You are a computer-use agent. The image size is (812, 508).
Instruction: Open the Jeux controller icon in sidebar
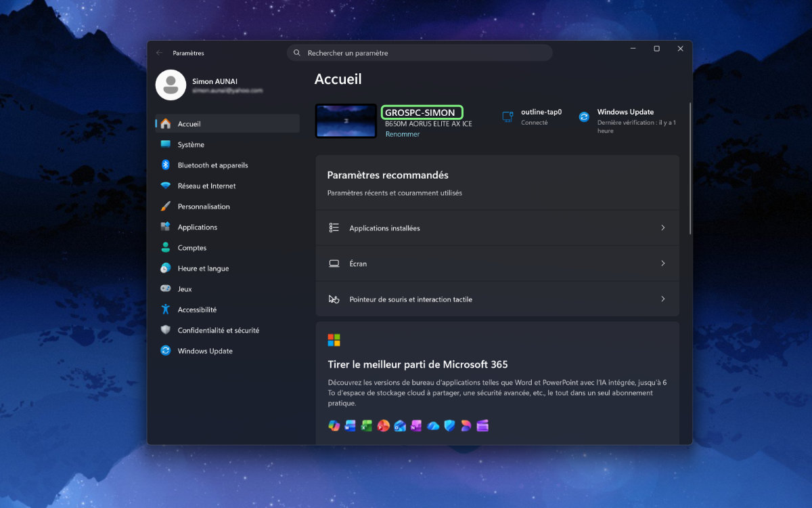(x=166, y=289)
